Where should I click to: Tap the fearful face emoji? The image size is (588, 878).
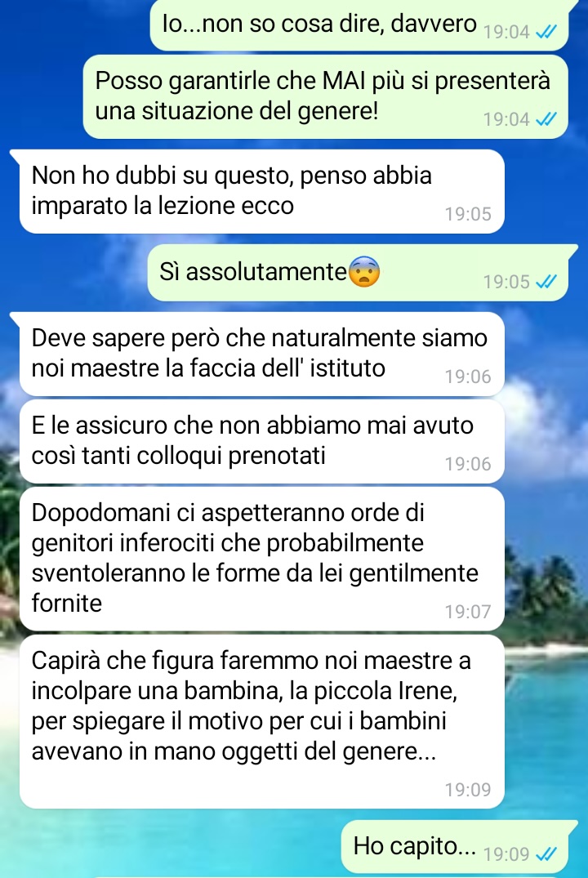point(364,272)
